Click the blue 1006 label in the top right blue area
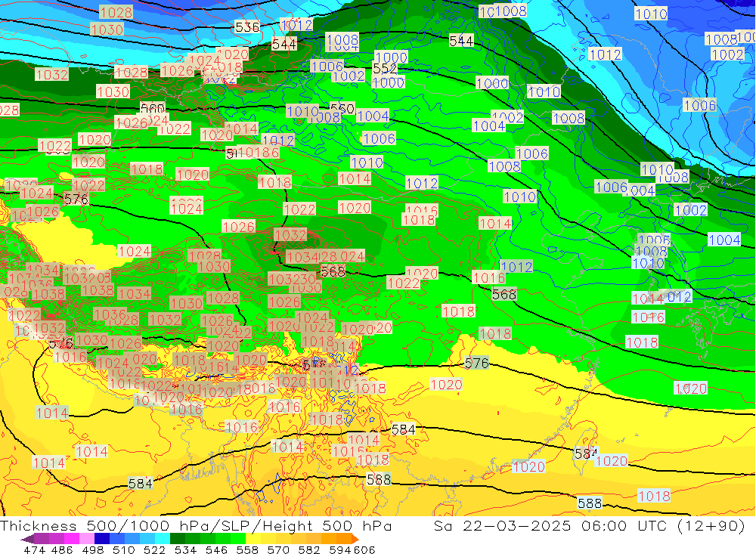Image resolution: width=756 pixels, height=554 pixels. [x=700, y=105]
